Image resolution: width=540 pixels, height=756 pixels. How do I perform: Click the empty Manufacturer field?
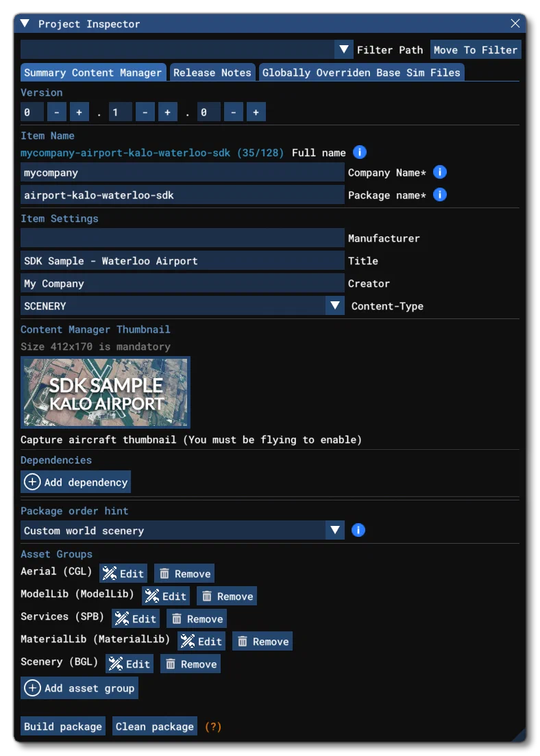pyautogui.click(x=182, y=238)
